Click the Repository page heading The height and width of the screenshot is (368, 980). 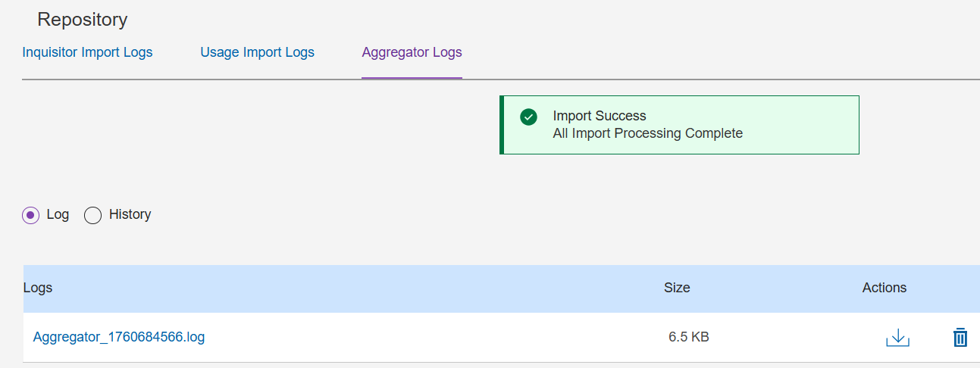[x=82, y=20]
